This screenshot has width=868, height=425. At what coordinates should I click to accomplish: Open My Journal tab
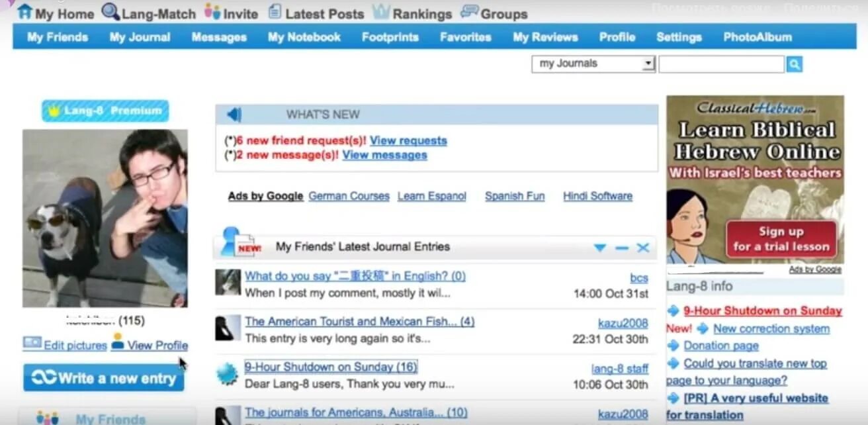pyautogui.click(x=140, y=37)
